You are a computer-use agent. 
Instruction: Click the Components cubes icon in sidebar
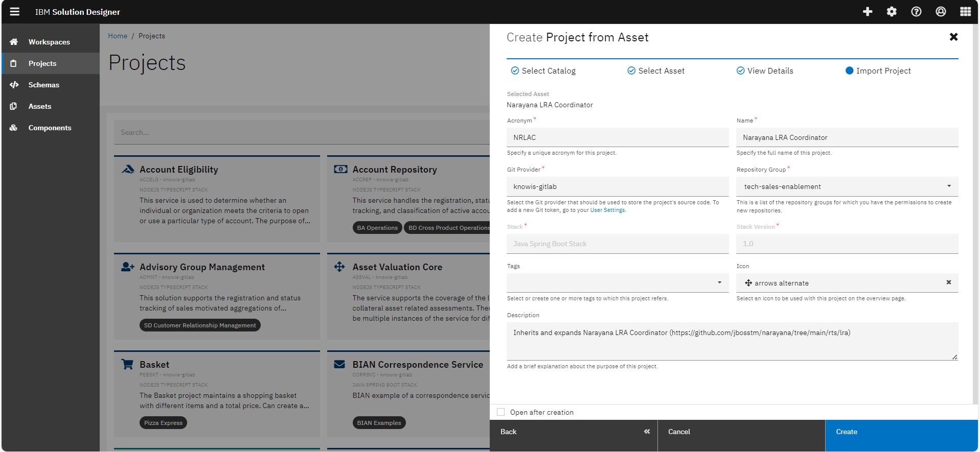pyautogui.click(x=14, y=128)
